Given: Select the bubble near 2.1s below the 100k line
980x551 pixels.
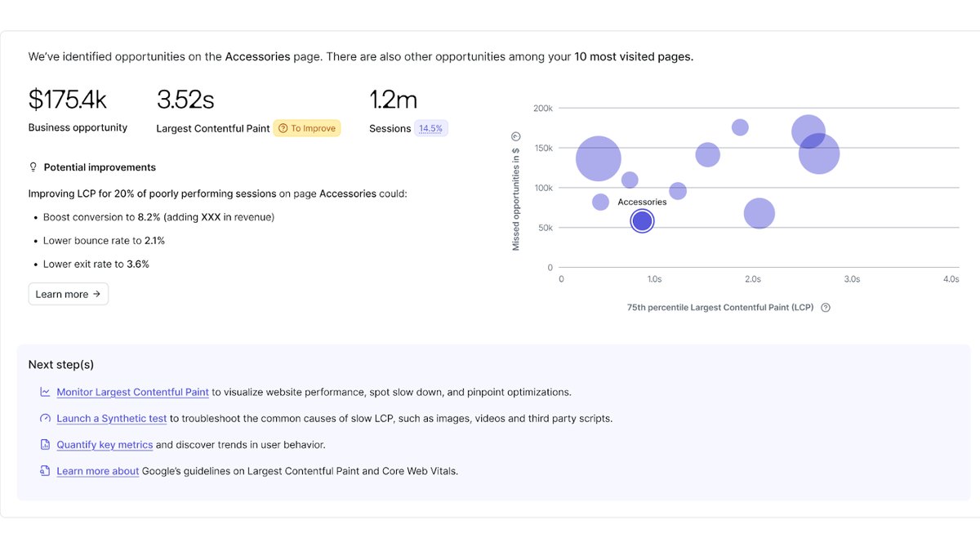Looking at the screenshot, I should pos(759,214).
